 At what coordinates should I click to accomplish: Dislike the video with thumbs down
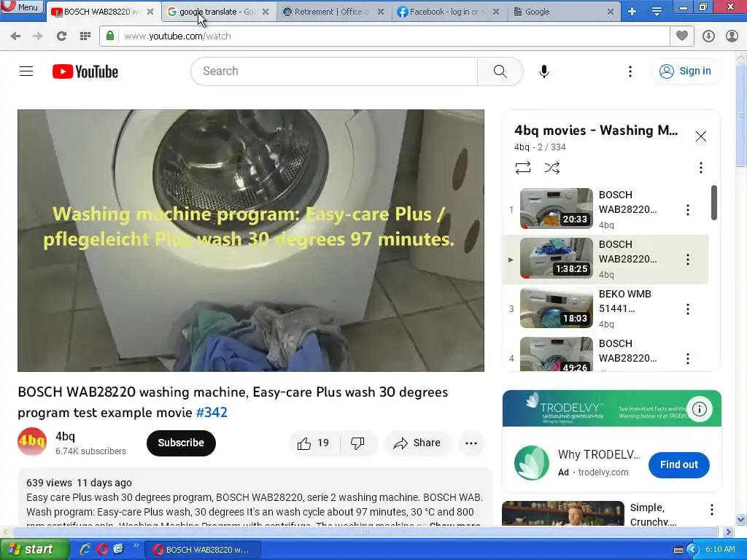pyautogui.click(x=357, y=443)
